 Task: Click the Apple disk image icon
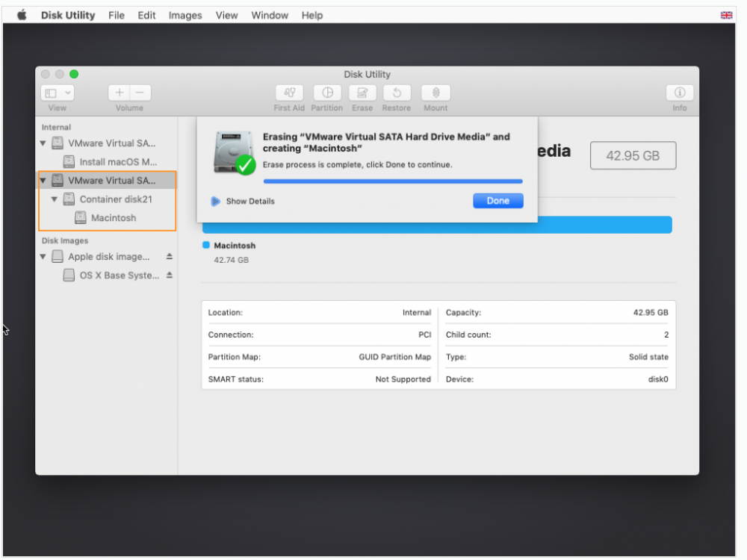pos(58,257)
